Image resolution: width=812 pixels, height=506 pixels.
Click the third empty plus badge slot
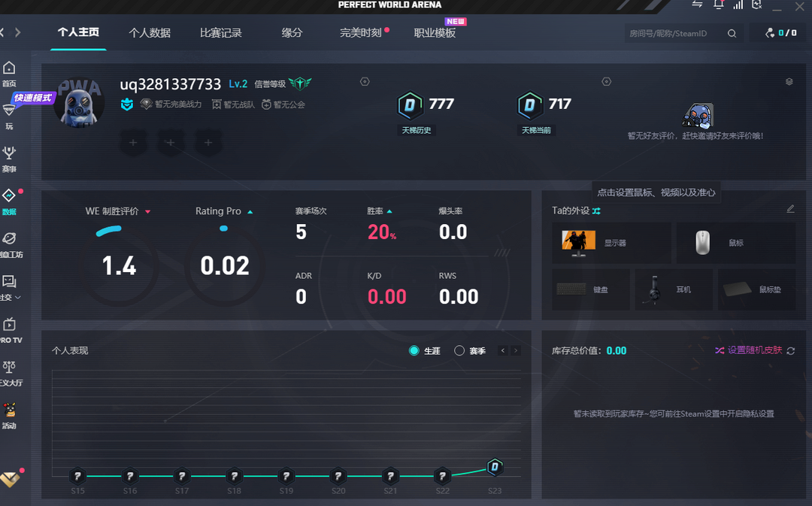(208, 142)
